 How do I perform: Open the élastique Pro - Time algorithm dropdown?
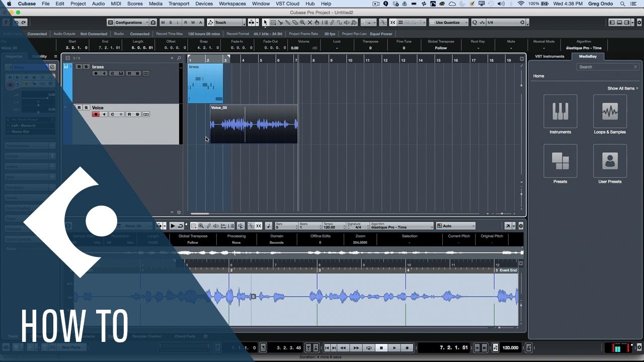tap(401, 226)
